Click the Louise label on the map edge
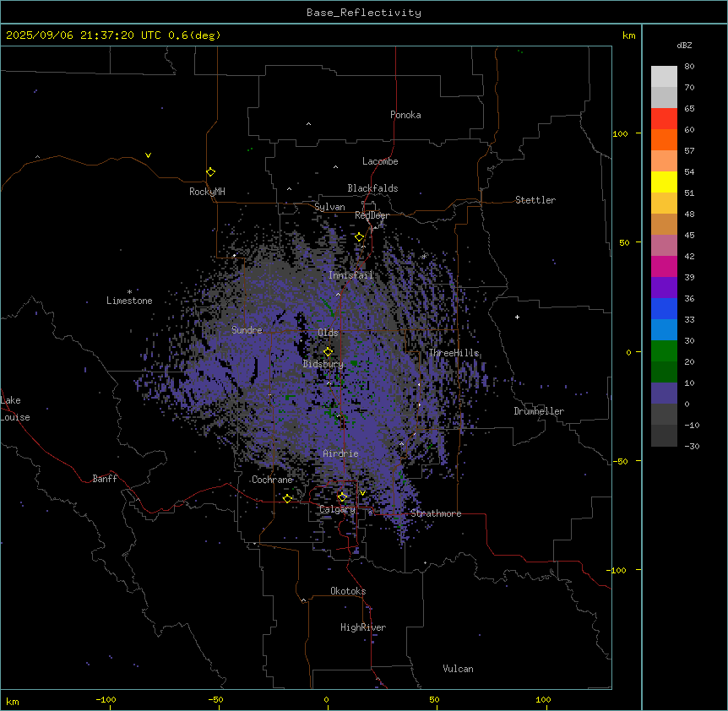This screenshot has height=711, width=728. click(15, 417)
